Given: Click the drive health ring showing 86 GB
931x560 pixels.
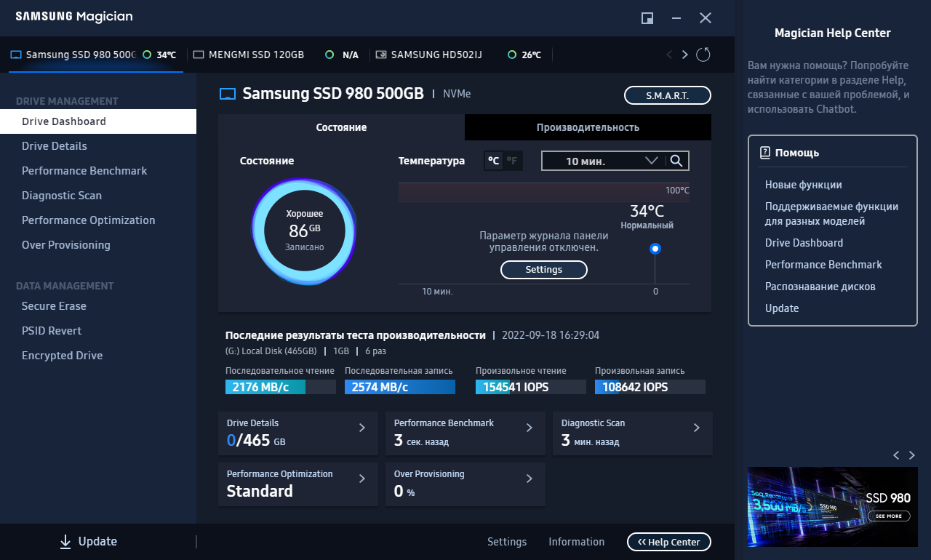Looking at the screenshot, I should (x=304, y=231).
